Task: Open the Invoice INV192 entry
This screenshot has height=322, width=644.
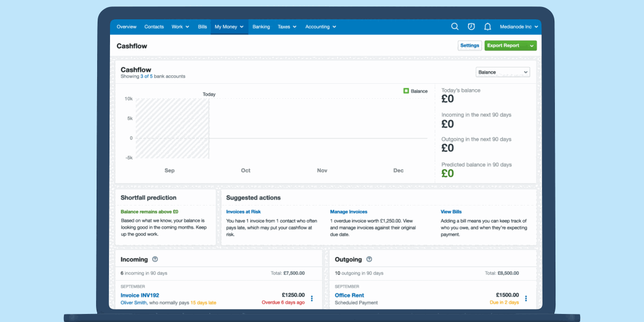Action: point(140,295)
